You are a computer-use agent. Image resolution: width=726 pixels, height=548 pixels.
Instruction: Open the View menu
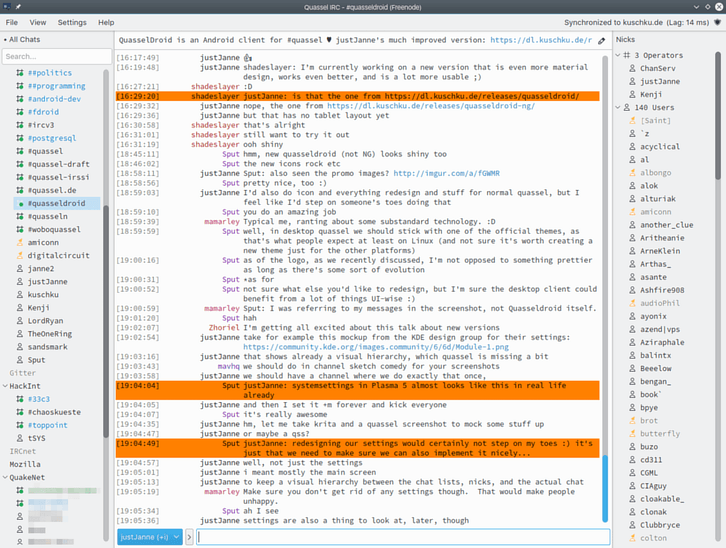38,22
